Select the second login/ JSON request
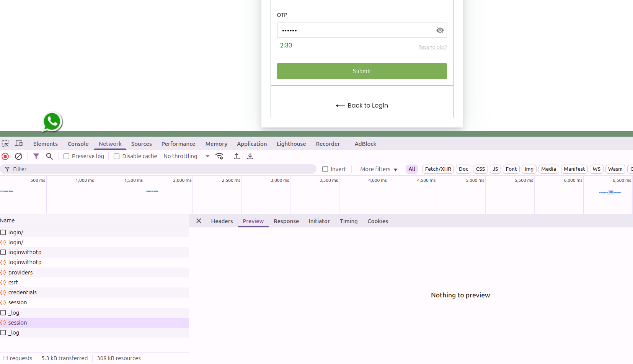This screenshot has width=633, height=364. tap(94, 242)
